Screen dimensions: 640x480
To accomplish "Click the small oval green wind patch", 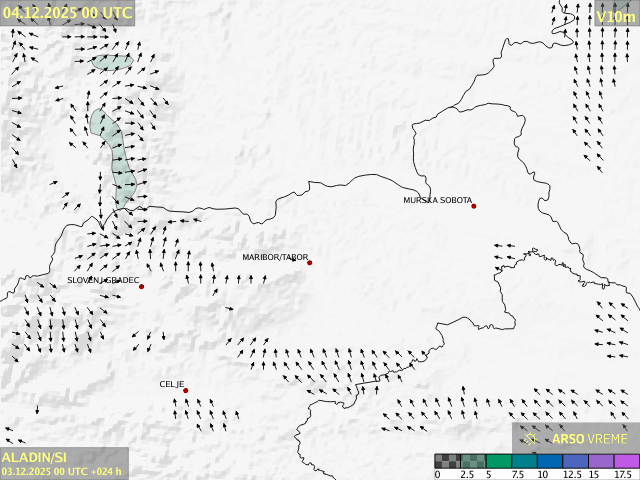I will click(x=111, y=62).
